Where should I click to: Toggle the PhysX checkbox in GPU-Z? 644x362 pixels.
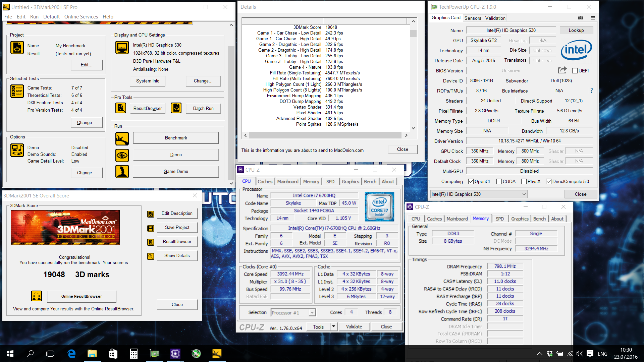pyautogui.click(x=524, y=181)
